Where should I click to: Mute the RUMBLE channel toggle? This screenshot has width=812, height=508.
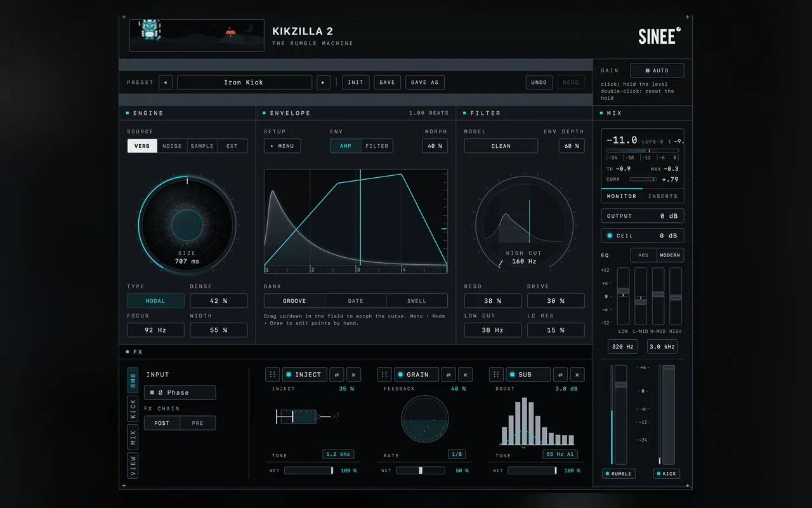619,474
